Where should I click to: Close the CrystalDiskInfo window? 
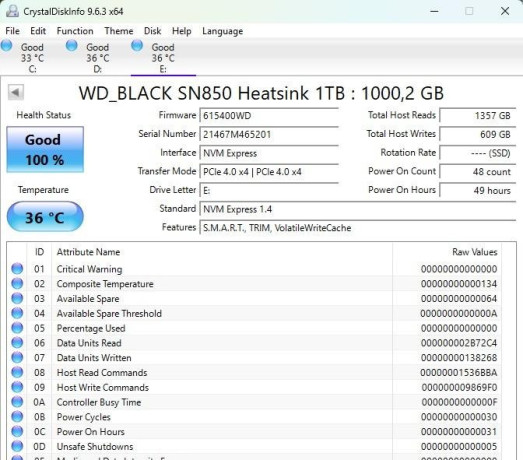point(505,11)
